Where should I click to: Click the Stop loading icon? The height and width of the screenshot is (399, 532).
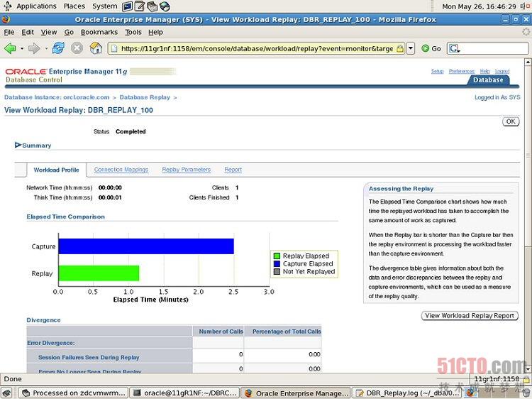click(x=77, y=48)
